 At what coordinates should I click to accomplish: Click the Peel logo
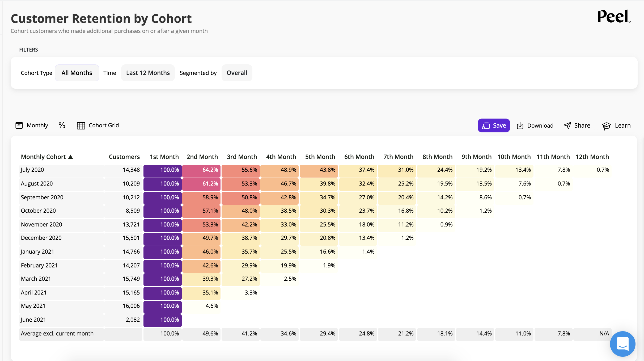(x=613, y=17)
